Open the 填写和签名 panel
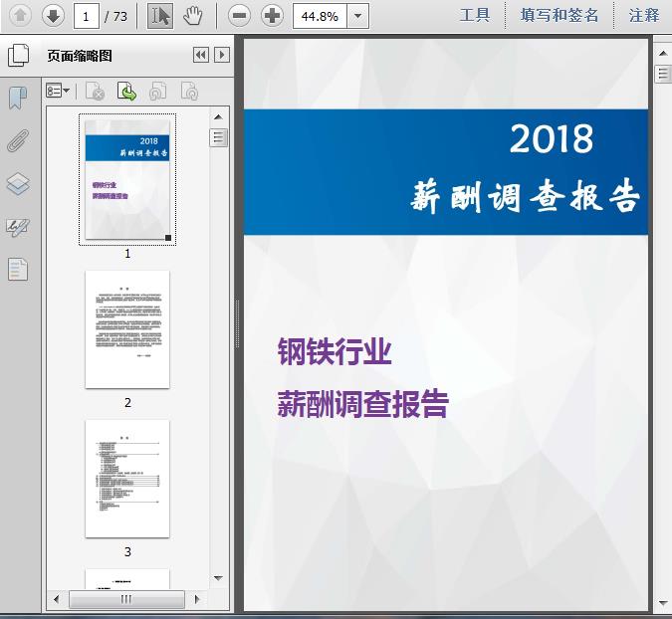 tap(559, 15)
